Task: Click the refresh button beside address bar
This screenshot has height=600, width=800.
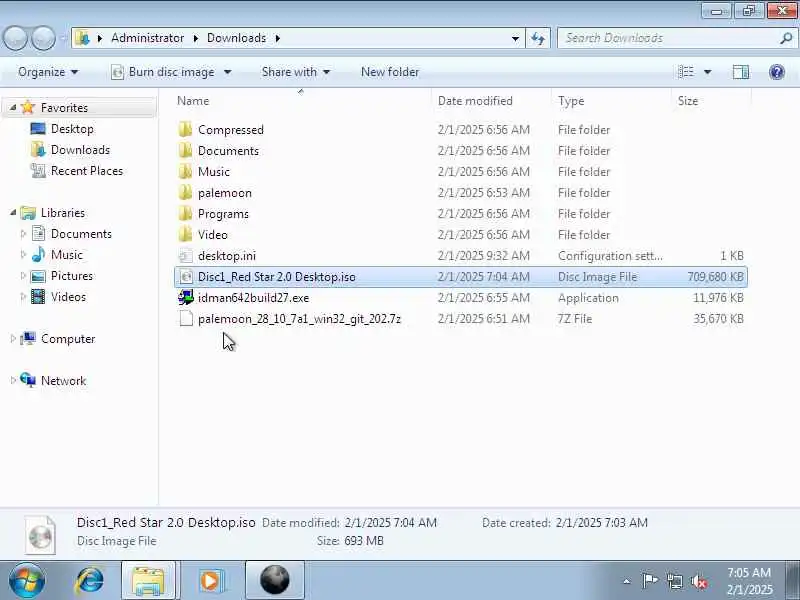Action: (x=538, y=38)
